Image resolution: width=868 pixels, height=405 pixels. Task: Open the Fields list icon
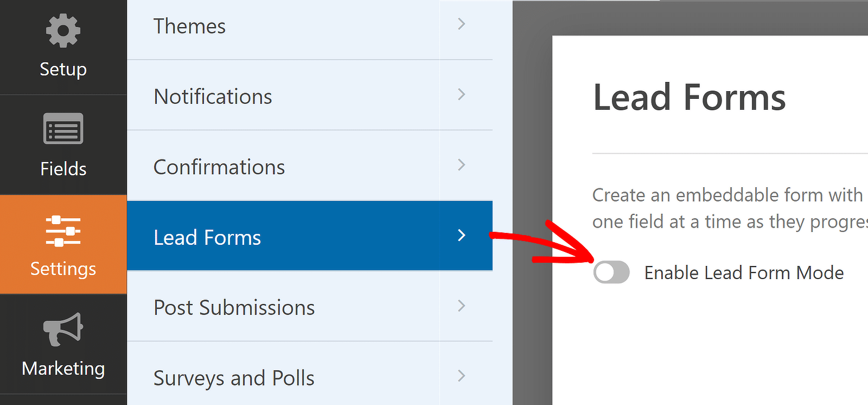click(63, 129)
